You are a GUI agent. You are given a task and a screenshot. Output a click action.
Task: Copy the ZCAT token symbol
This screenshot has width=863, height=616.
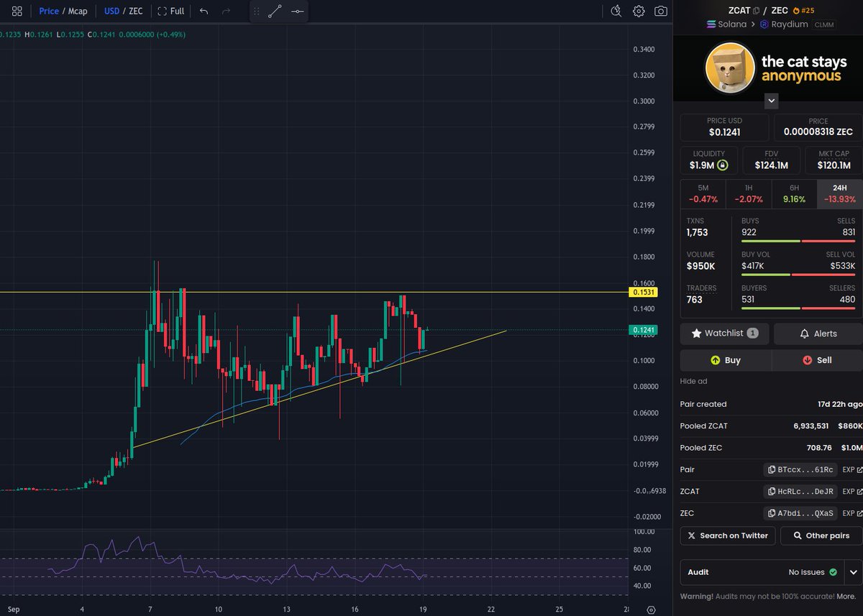756,11
